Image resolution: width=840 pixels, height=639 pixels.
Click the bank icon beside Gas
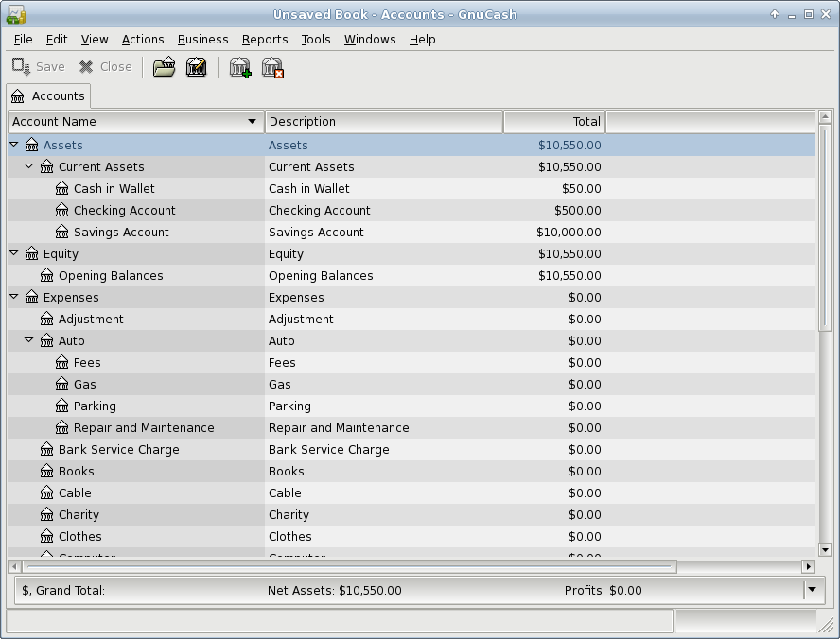tap(61, 385)
